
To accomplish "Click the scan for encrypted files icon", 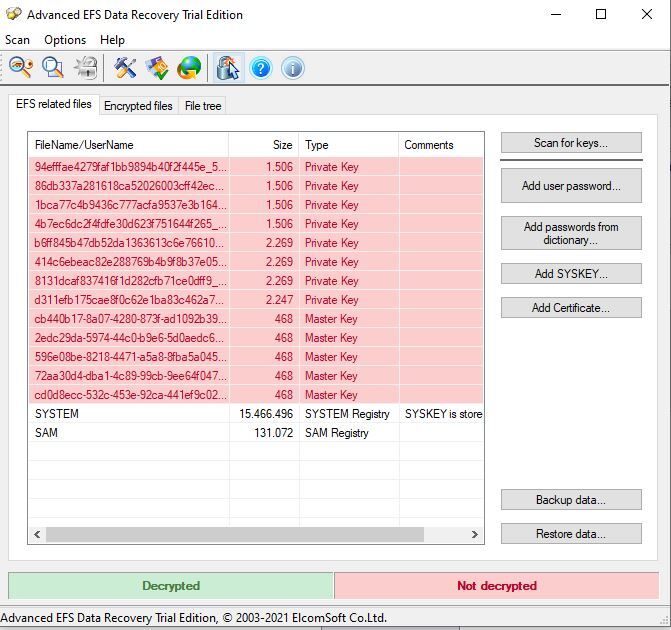I will [x=53, y=68].
